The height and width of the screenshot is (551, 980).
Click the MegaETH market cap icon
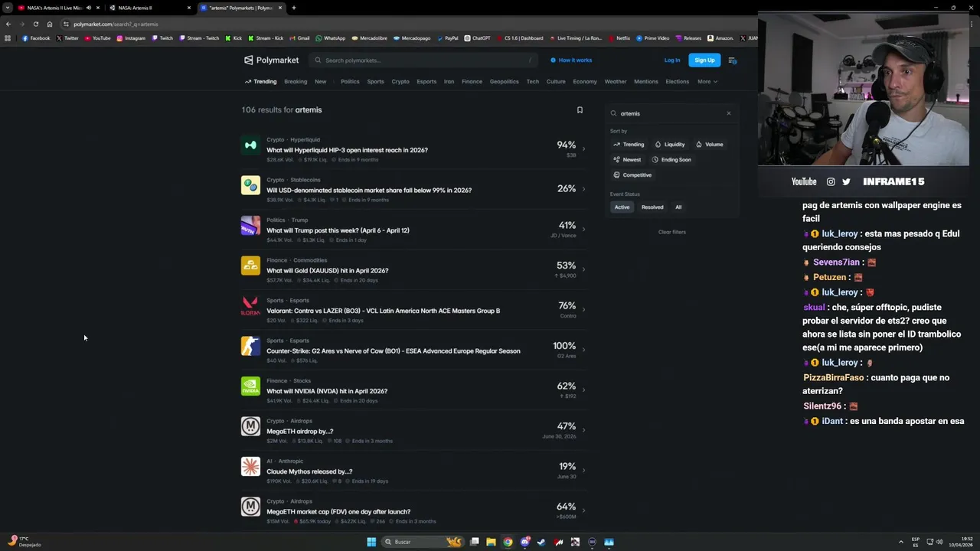tap(250, 507)
